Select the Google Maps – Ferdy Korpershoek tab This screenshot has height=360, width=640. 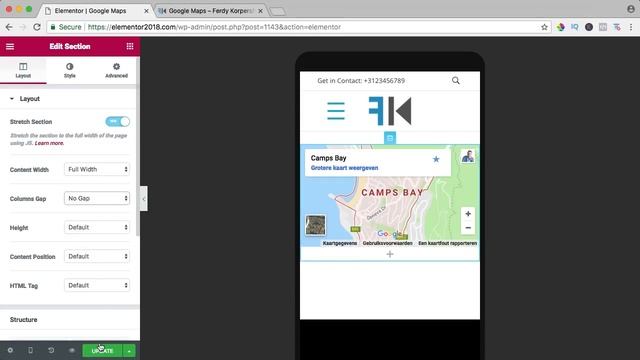pos(211,11)
